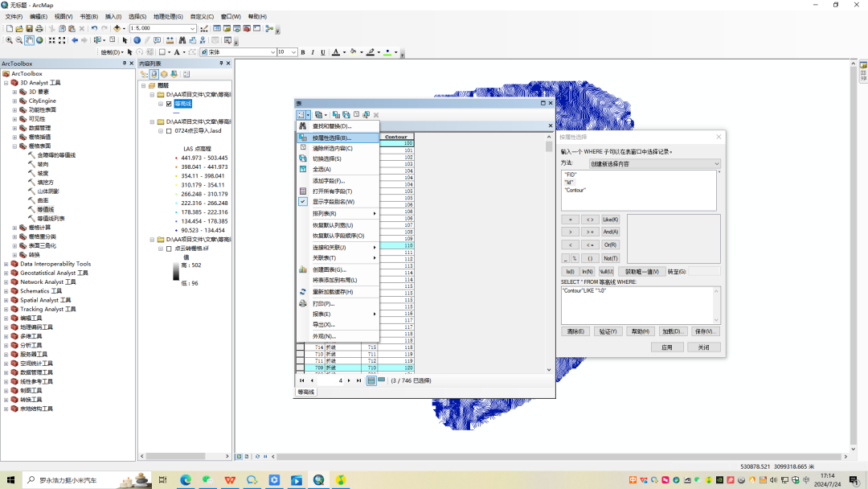Jump to last record in table
The image size is (868, 489).
(358, 380)
